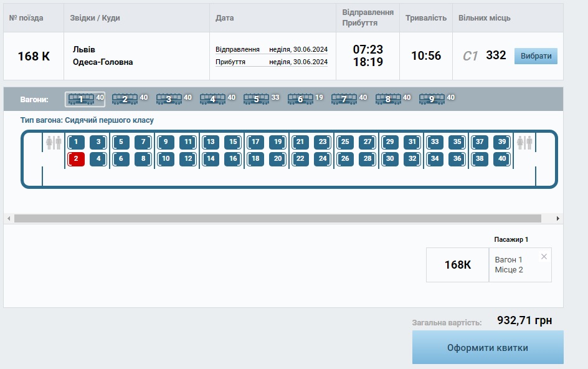The height and width of the screenshot is (369, 588).
Task: Pick seat 40 at wagon end
Action: pyautogui.click(x=502, y=159)
